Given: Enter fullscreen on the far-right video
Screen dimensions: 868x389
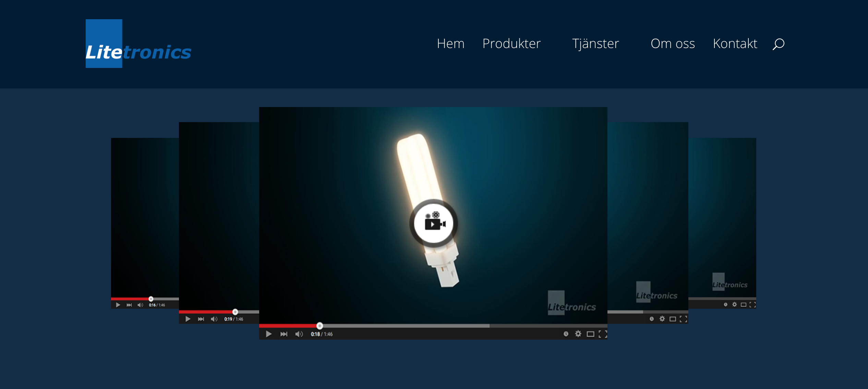Looking at the screenshot, I should point(753,305).
